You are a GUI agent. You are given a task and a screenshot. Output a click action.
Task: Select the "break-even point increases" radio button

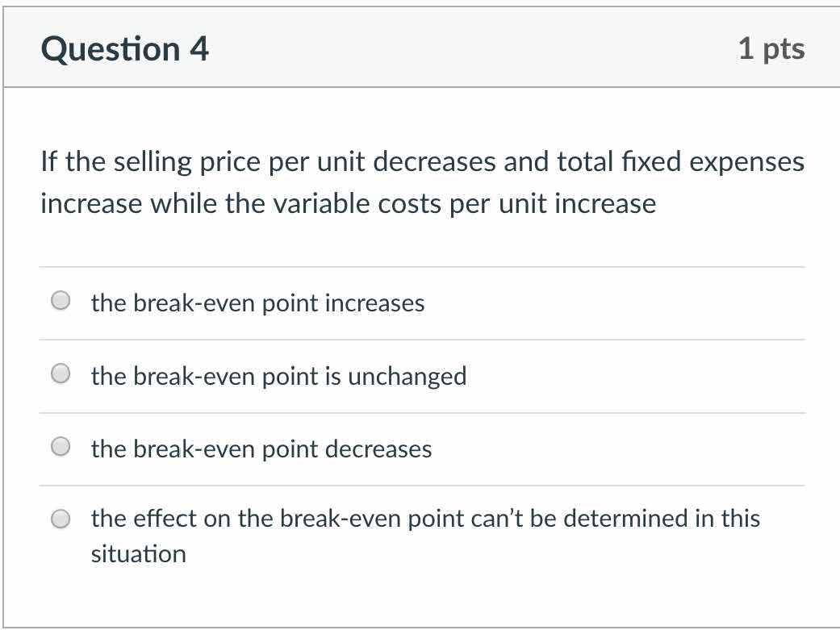(x=61, y=302)
